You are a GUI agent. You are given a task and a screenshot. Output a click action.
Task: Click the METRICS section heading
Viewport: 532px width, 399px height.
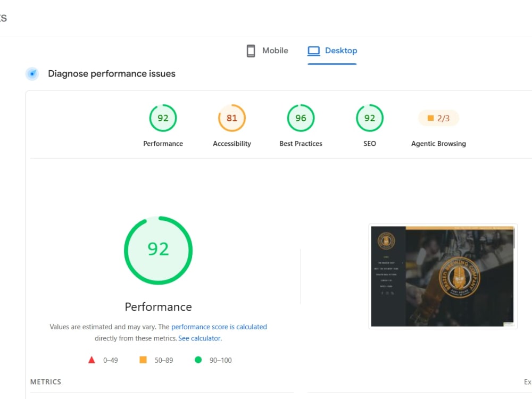[45, 381]
